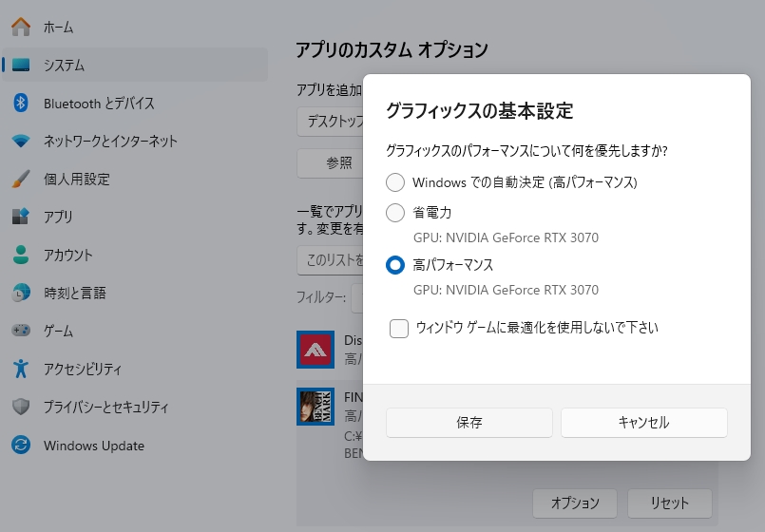The image size is (765, 532).
Task: Click the FINAL FANTASY benchmark app thumbnail
Action: (x=315, y=407)
